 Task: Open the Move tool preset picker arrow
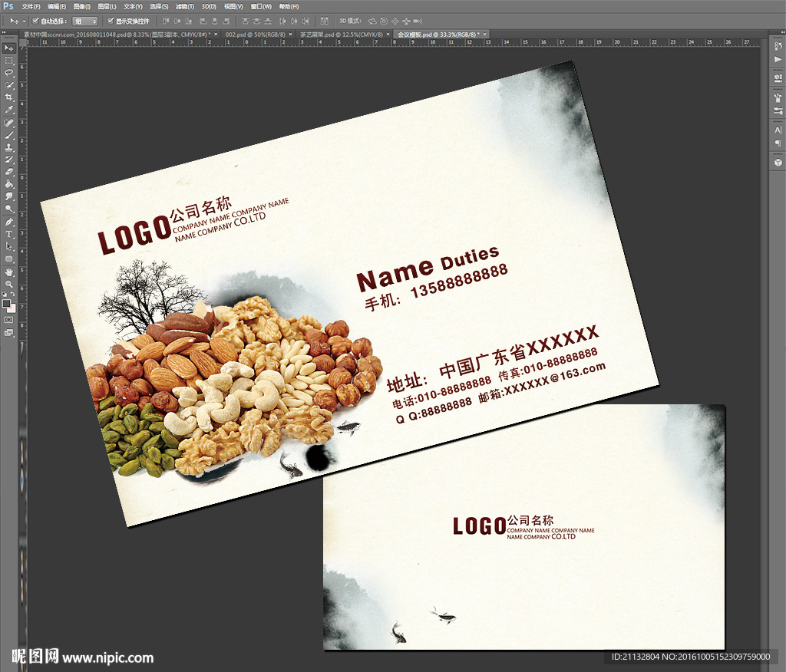point(24,21)
